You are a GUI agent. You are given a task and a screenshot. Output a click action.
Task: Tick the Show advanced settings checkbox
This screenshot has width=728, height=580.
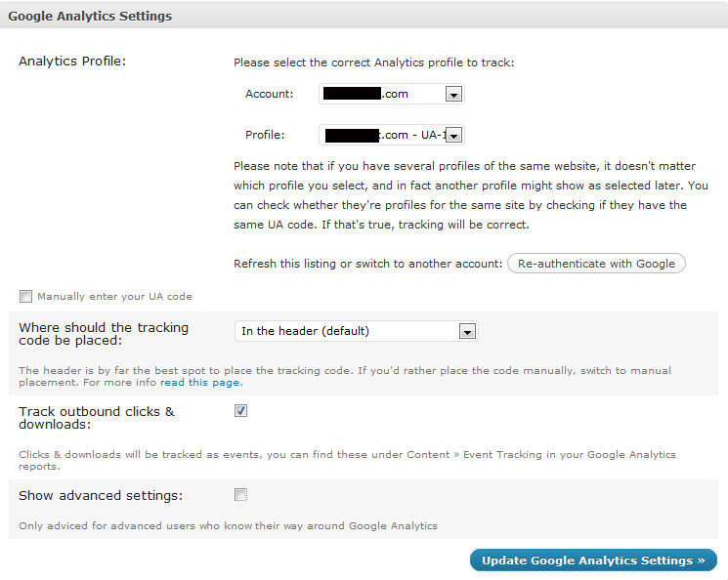[x=241, y=495]
